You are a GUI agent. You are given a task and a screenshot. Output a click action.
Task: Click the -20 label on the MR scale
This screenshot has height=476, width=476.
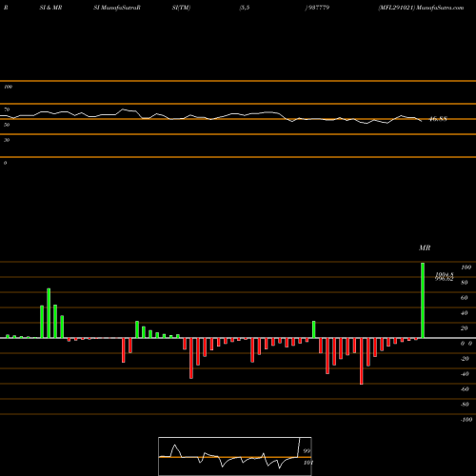465,359
